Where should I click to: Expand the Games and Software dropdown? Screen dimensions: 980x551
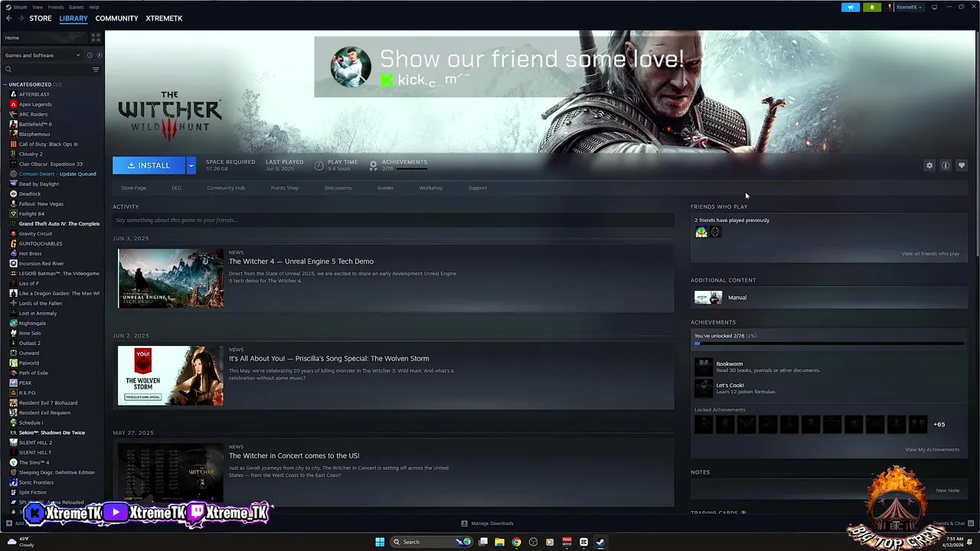42,55
